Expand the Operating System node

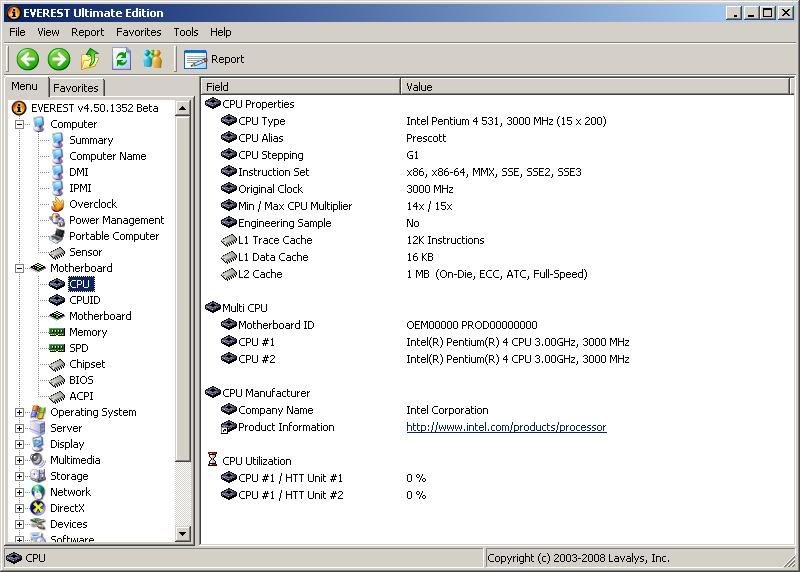pyautogui.click(x=19, y=412)
